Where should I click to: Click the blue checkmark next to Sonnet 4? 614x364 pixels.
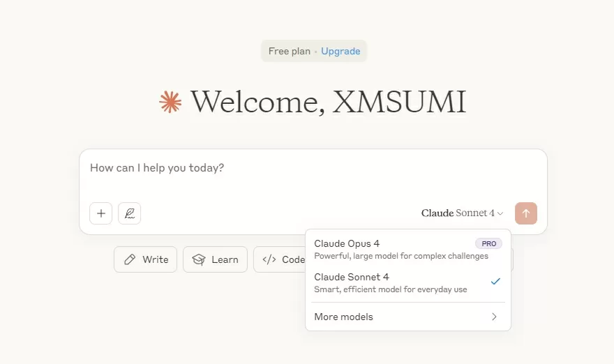click(495, 282)
